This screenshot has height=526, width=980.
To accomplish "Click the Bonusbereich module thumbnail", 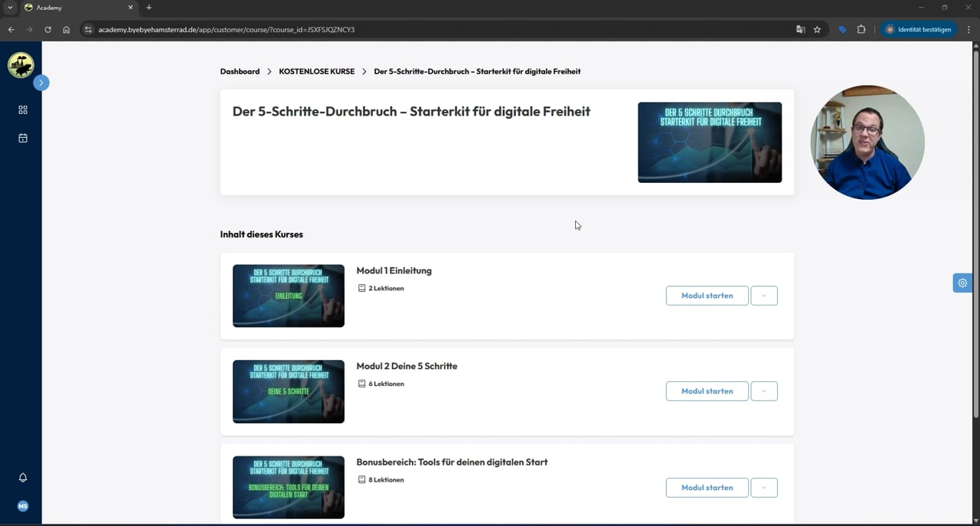I will point(289,488).
